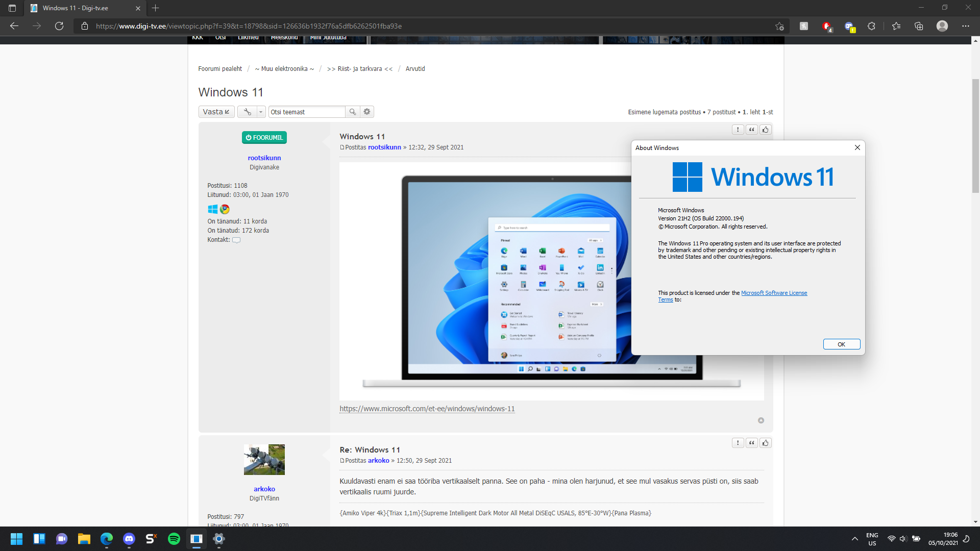The height and width of the screenshot is (551, 980).
Task: Report first post with exclamation icon
Action: [738, 130]
